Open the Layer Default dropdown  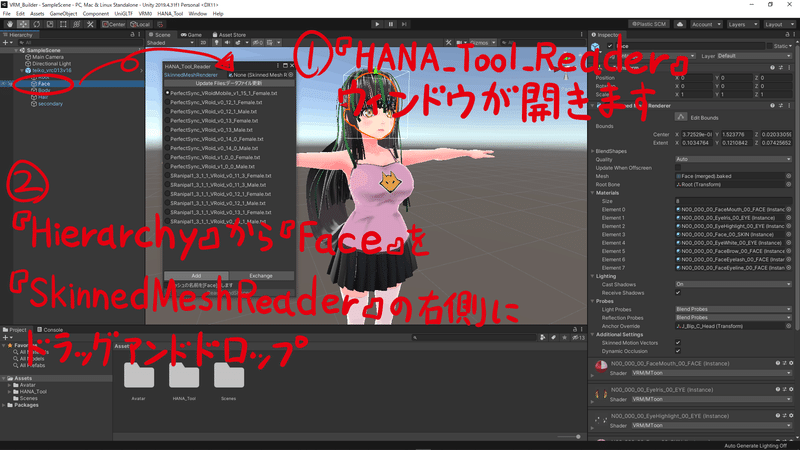tap(754, 56)
